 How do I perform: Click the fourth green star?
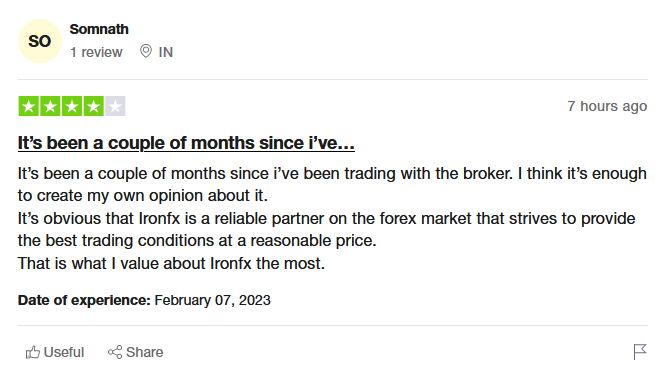click(x=93, y=106)
